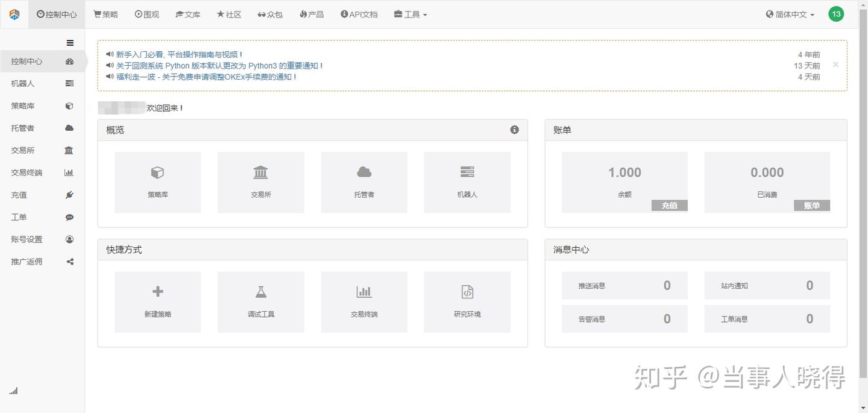Select the 调试工具 flask icon

coord(260,292)
